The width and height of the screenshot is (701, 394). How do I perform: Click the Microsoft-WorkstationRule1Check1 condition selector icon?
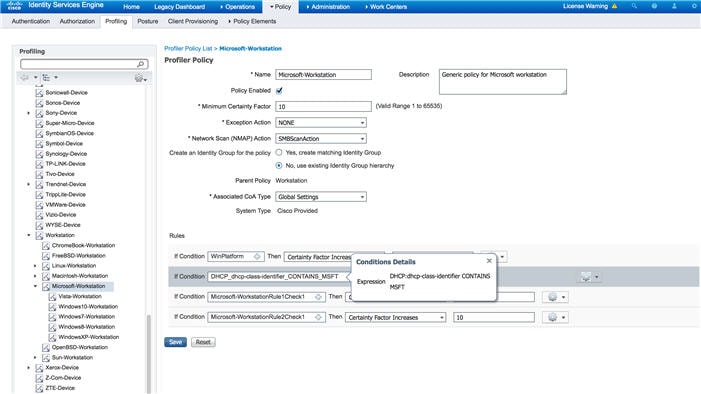point(318,297)
